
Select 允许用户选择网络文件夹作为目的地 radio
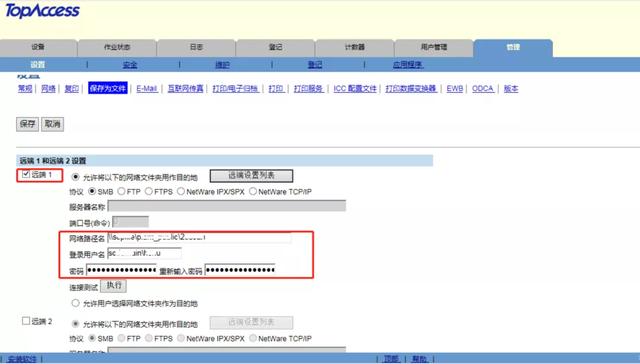(x=76, y=303)
